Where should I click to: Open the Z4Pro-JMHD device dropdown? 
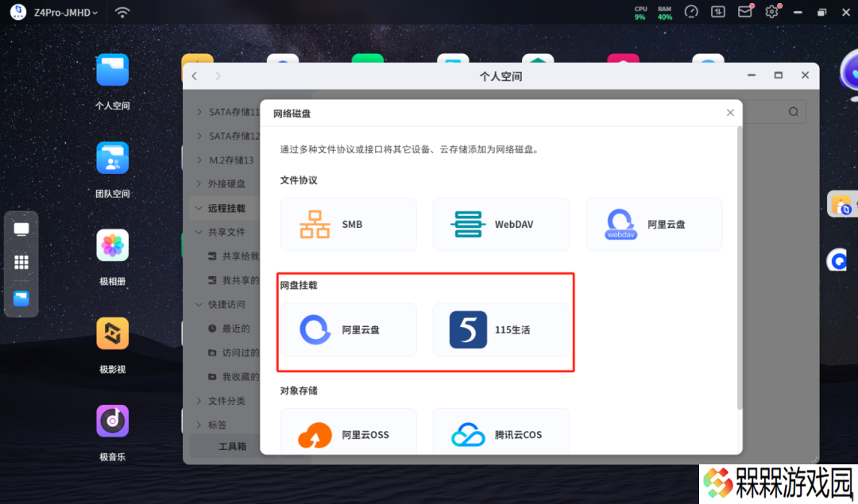point(66,12)
